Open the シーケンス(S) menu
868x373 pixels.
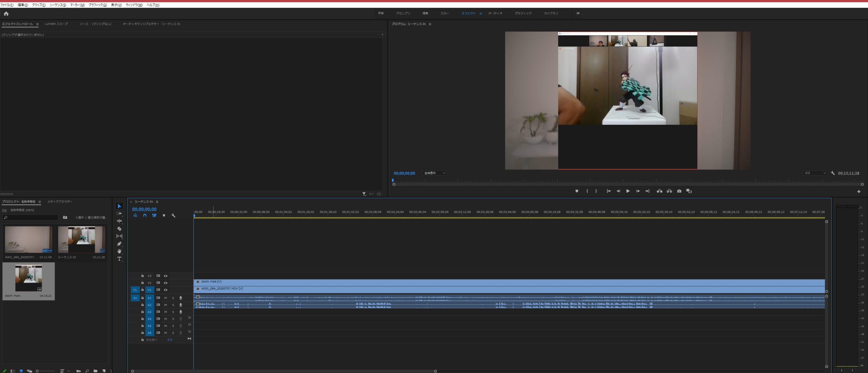coord(58,5)
